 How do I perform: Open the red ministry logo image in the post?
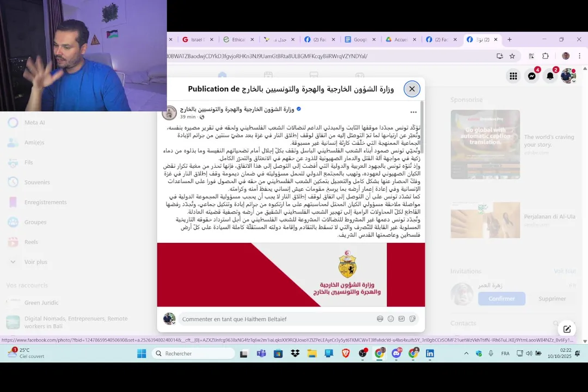(x=291, y=274)
